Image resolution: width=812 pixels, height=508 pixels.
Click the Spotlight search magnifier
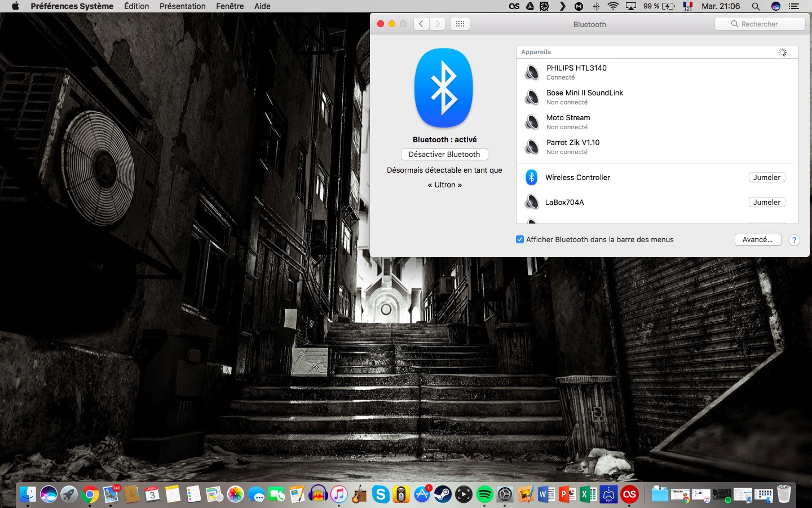(x=756, y=6)
